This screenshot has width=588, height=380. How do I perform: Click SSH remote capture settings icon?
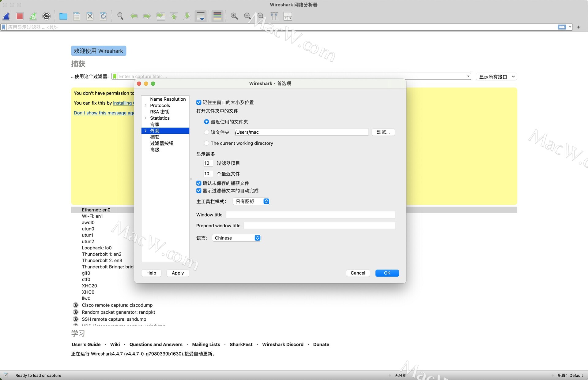[x=76, y=319]
